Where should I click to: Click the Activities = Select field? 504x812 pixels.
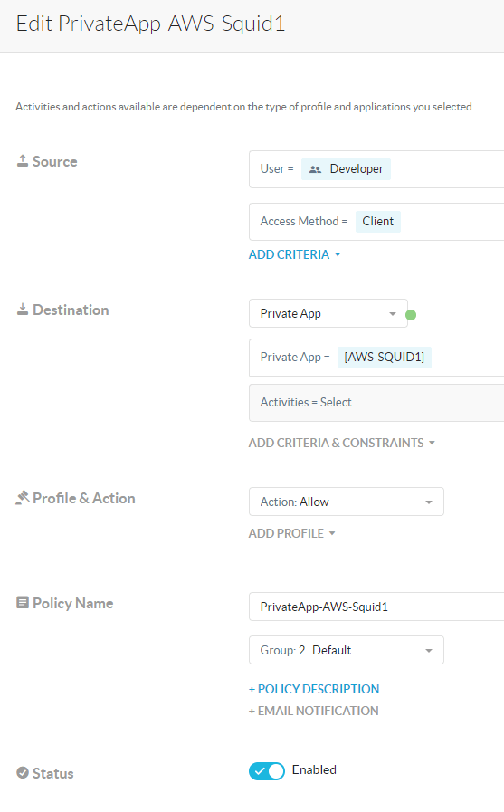(376, 402)
